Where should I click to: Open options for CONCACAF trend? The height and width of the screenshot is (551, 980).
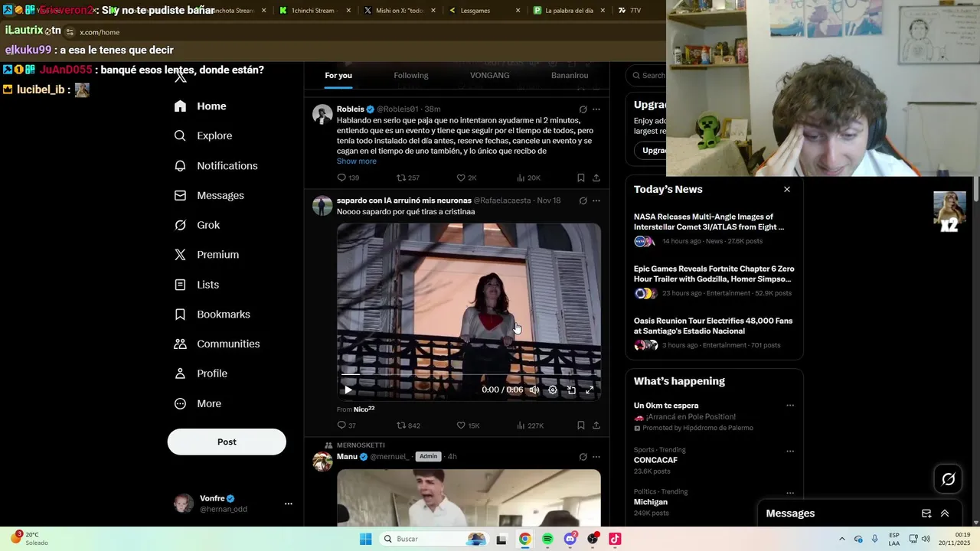point(790,451)
